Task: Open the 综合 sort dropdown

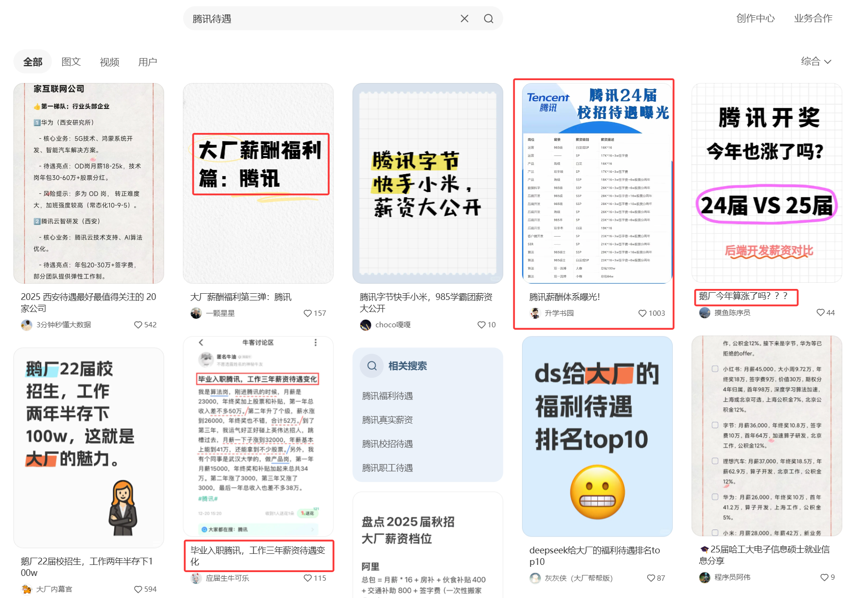Action: [816, 61]
